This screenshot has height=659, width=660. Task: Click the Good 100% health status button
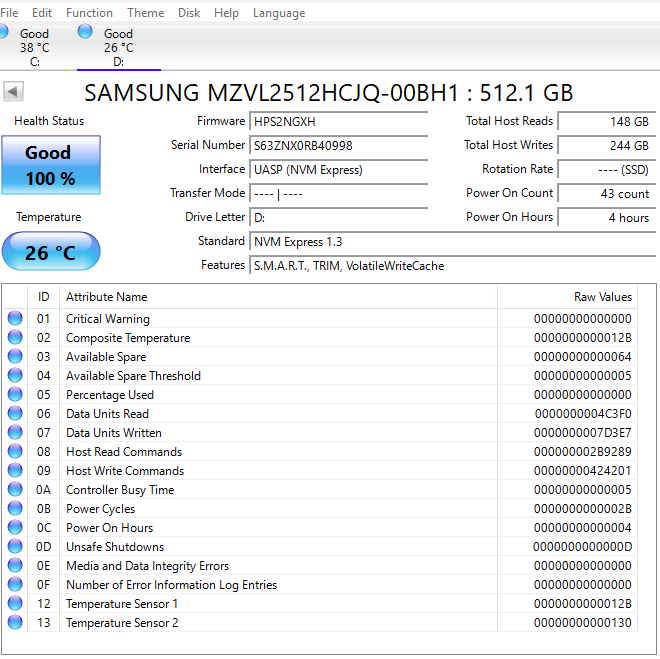coord(51,165)
